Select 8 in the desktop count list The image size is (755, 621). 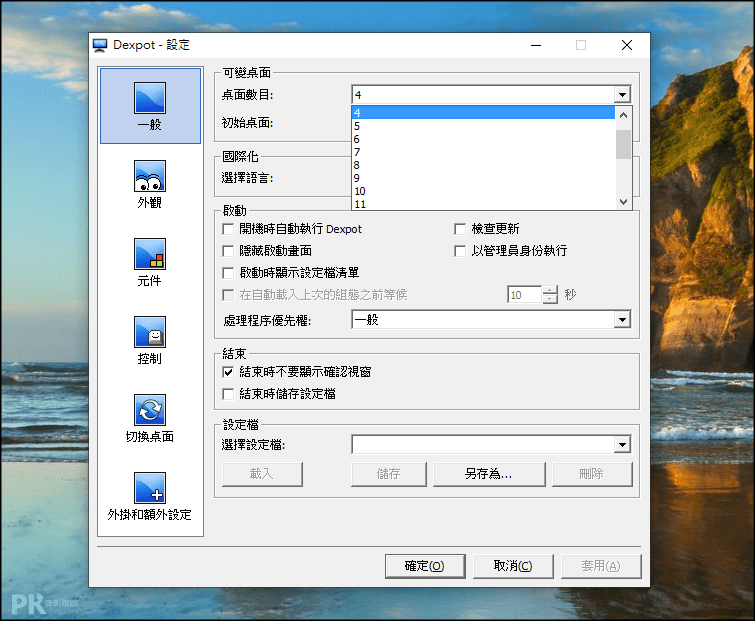(483, 165)
